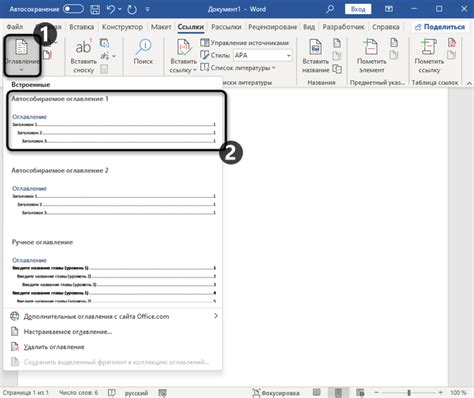
Task: Click Вставить сноску footnote icon
Action: 83,56
